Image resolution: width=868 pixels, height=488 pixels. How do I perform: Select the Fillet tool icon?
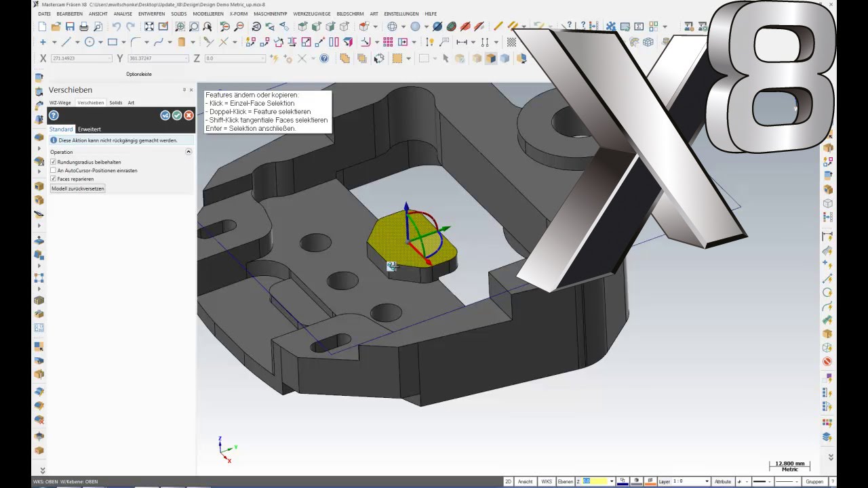pos(135,42)
